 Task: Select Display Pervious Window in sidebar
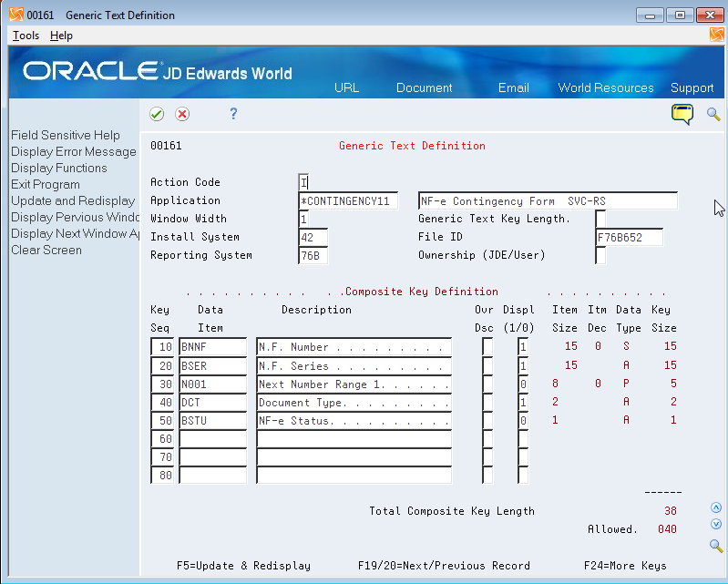tap(75, 217)
